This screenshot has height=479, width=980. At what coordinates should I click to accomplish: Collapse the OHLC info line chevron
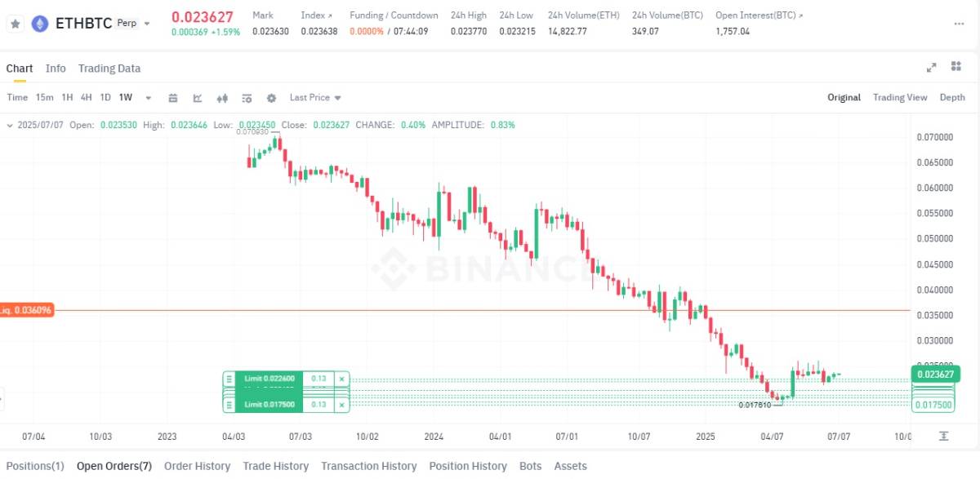(10, 125)
